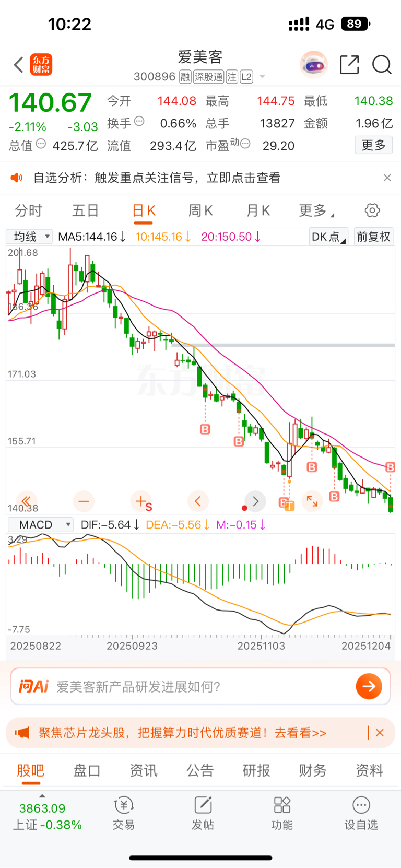Expand the 更多 chart period dropdown
This screenshot has height=868, width=401.
[316, 210]
